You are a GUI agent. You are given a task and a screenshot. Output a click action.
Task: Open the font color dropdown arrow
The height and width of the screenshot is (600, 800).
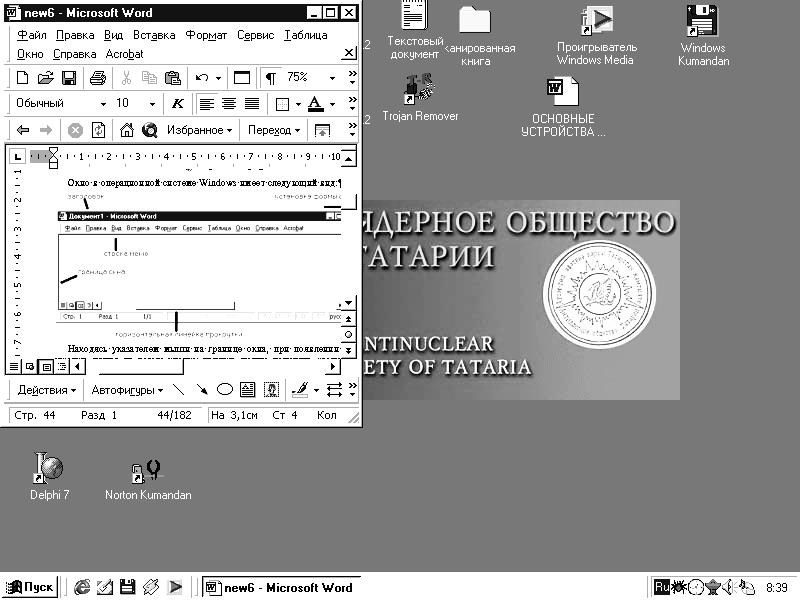(333, 105)
